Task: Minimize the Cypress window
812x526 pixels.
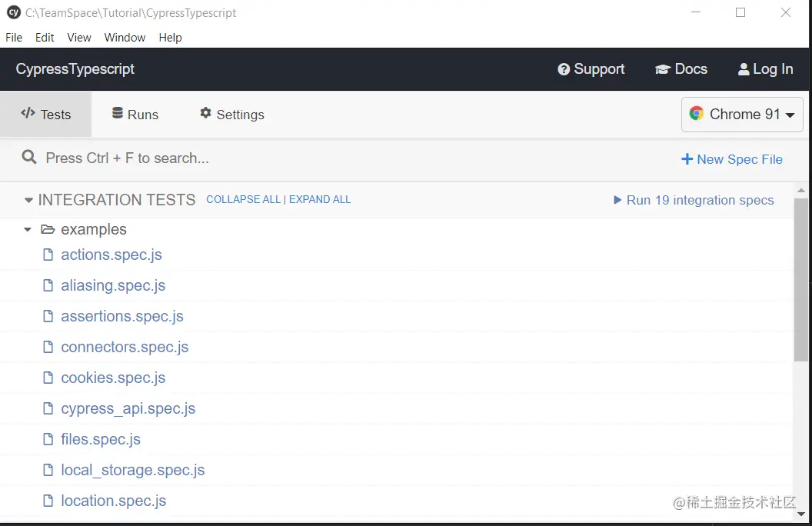Action: (696, 12)
